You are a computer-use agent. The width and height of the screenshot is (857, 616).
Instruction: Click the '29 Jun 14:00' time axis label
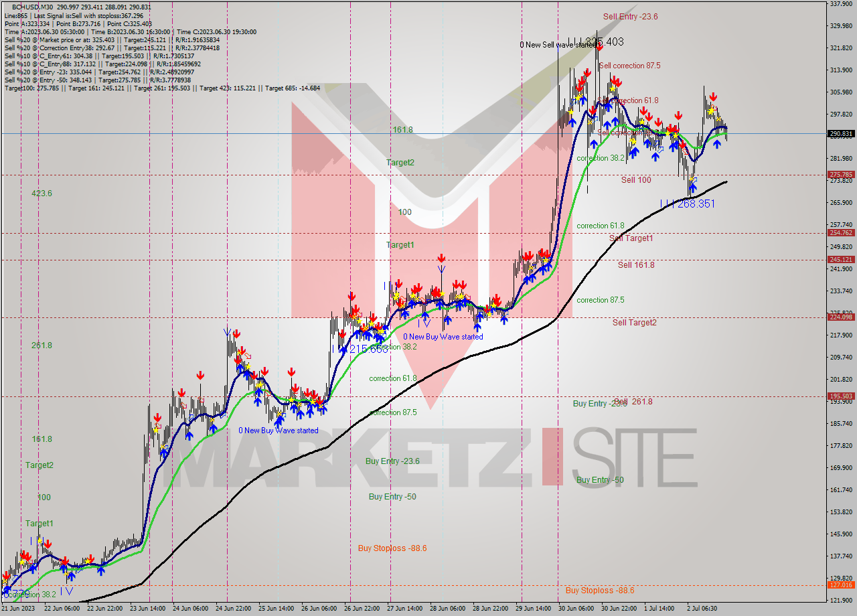532,609
